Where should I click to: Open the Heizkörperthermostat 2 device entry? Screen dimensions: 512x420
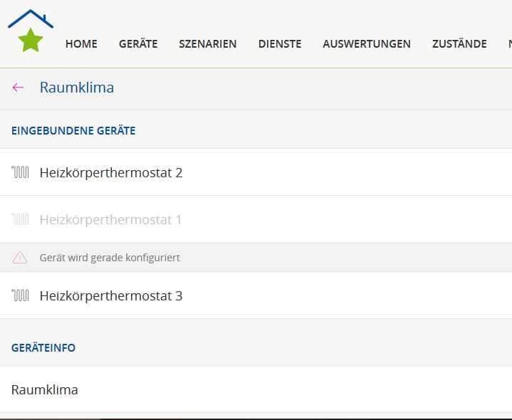[111, 172]
